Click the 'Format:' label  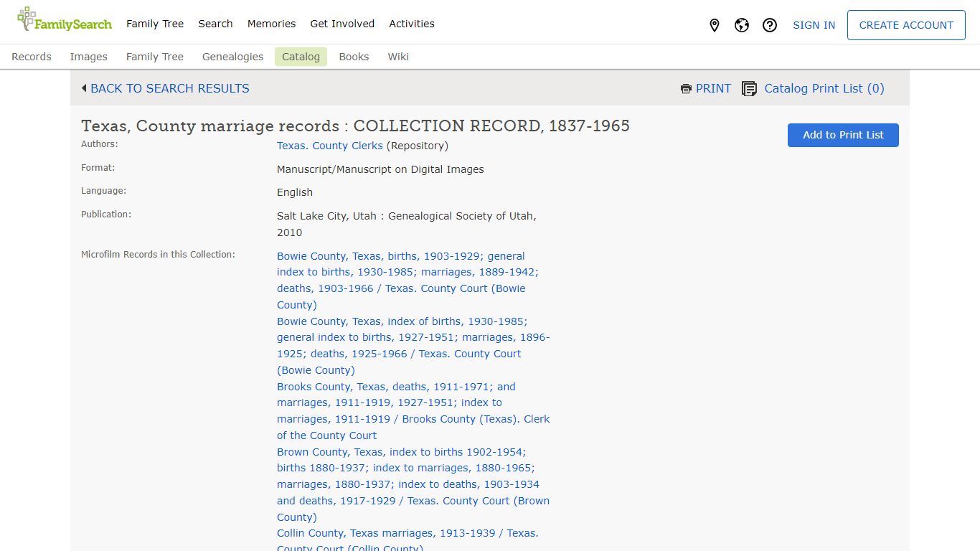(x=98, y=168)
